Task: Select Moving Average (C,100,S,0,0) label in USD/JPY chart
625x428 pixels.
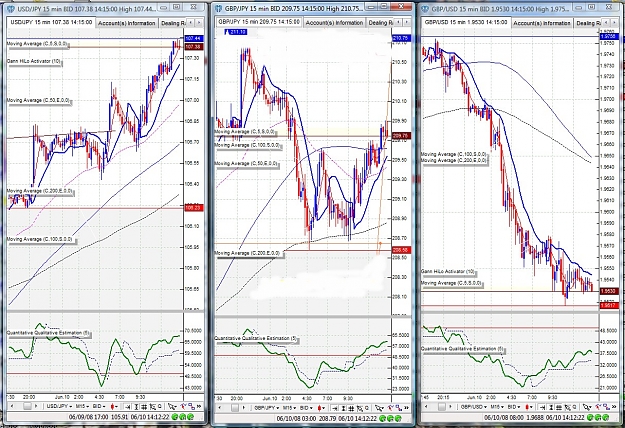Action: tap(39, 239)
